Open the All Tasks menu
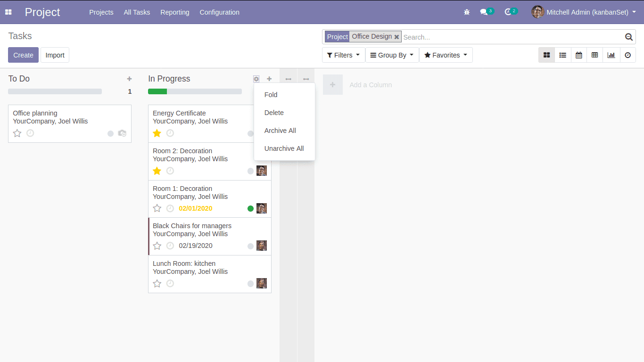The width and height of the screenshot is (644, 362). coord(137,12)
